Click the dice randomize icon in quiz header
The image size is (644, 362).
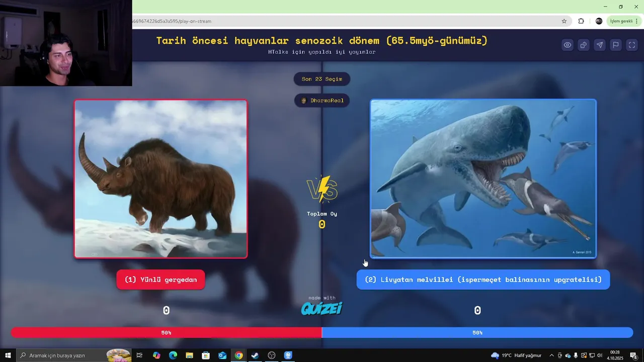(584, 45)
